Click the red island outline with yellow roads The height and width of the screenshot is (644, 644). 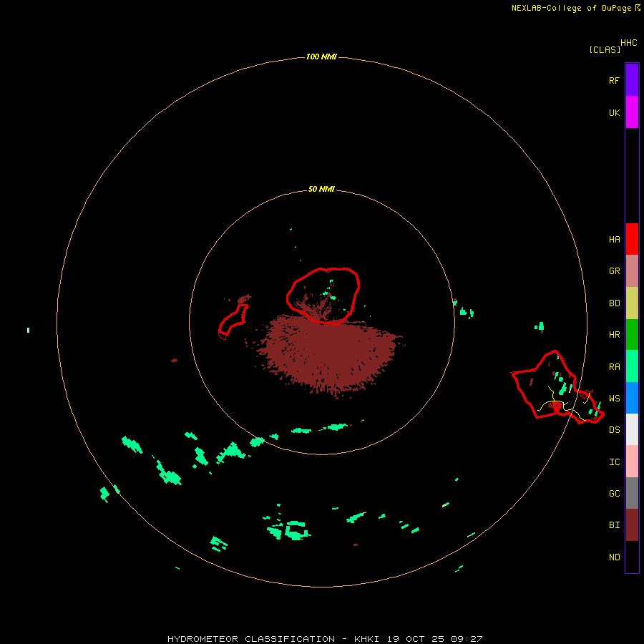555,388
